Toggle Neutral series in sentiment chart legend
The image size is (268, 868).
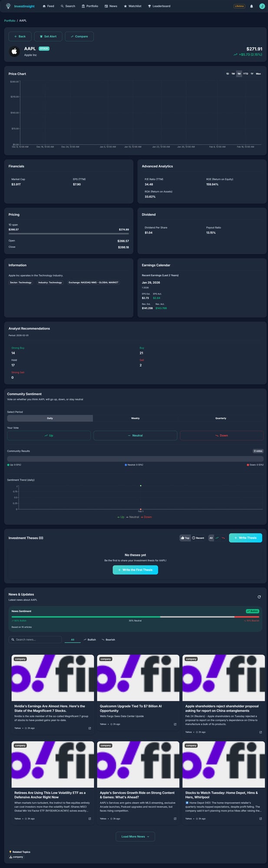tap(132, 517)
